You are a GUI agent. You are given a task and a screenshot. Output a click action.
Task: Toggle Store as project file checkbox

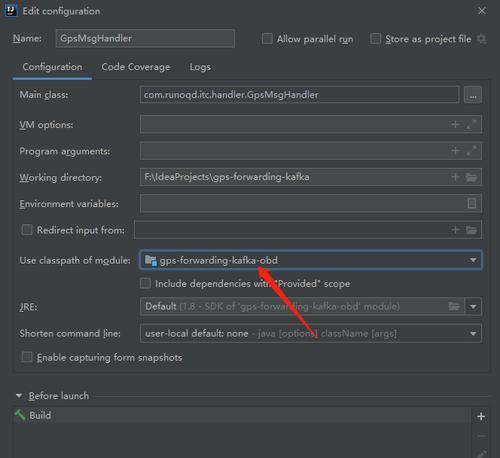coord(375,39)
